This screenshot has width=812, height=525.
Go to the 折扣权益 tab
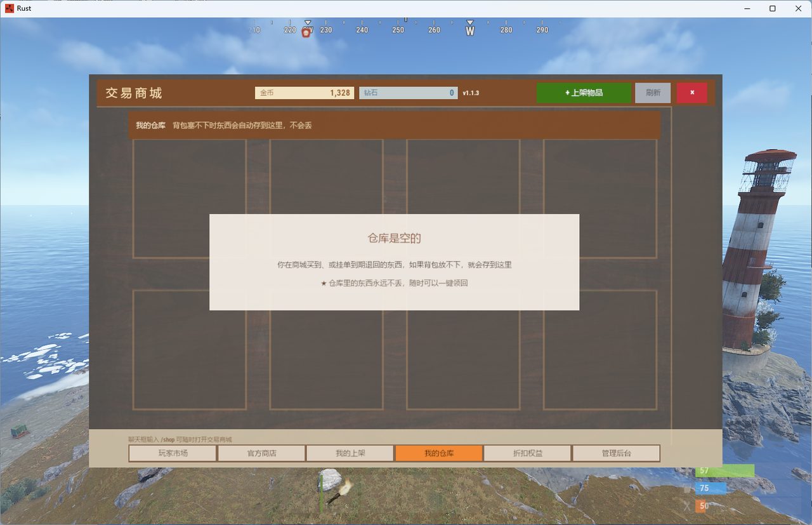(528, 453)
